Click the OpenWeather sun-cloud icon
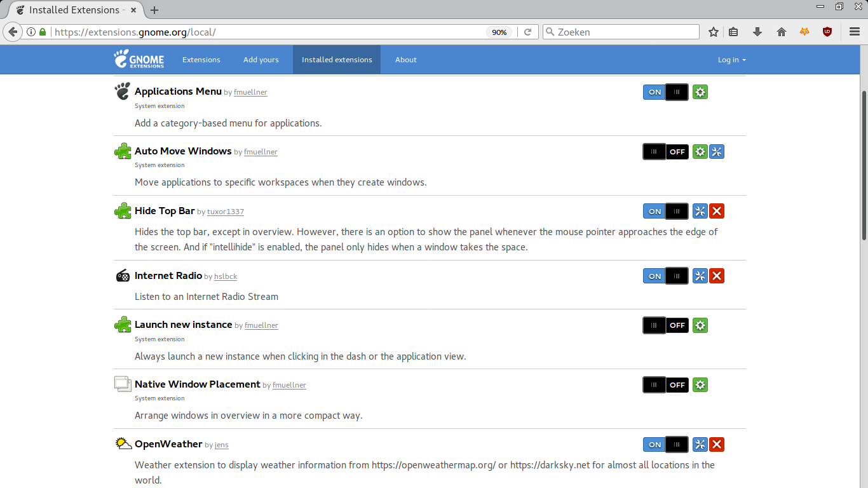 [x=123, y=444]
